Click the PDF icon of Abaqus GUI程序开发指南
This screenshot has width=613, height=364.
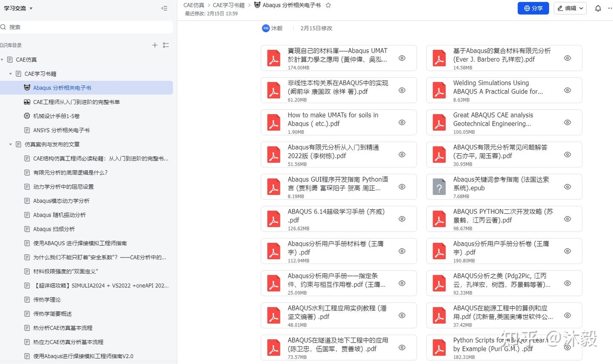273,187
